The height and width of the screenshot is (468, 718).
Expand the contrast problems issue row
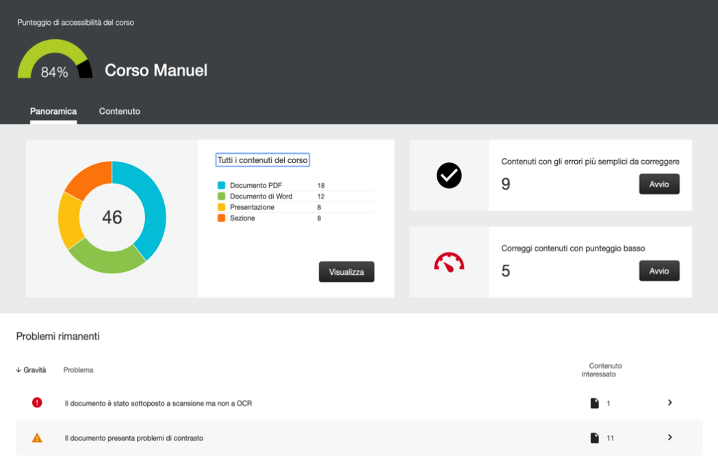669,437
